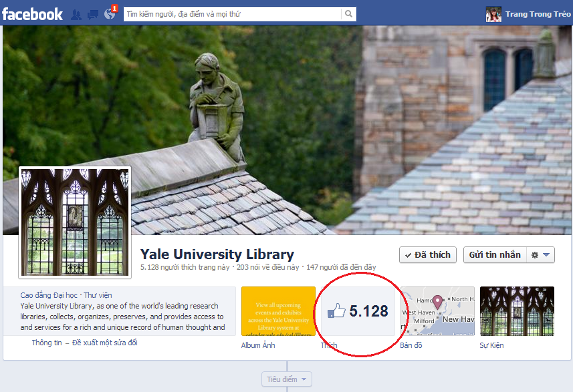Open the "Thông tin" link
This screenshot has height=392, width=573.
(47, 343)
